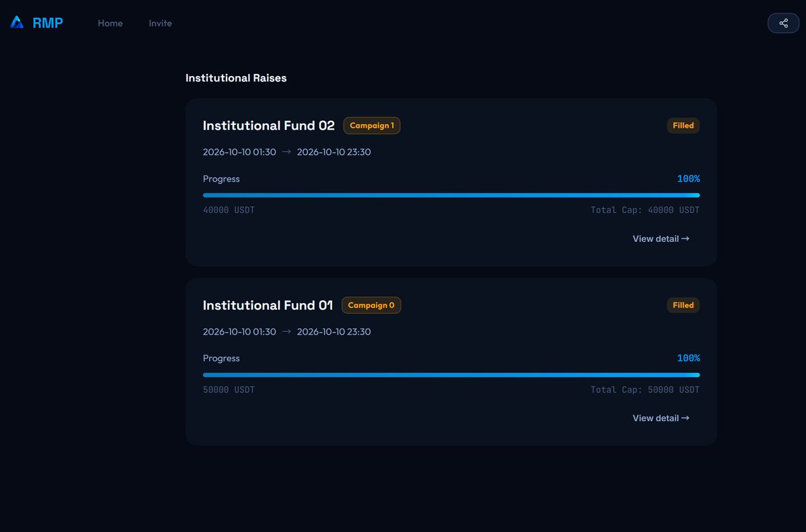Click the 50000 USDT raised amount
The width and height of the screenshot is (806, 532).
(x=229, y=390)
